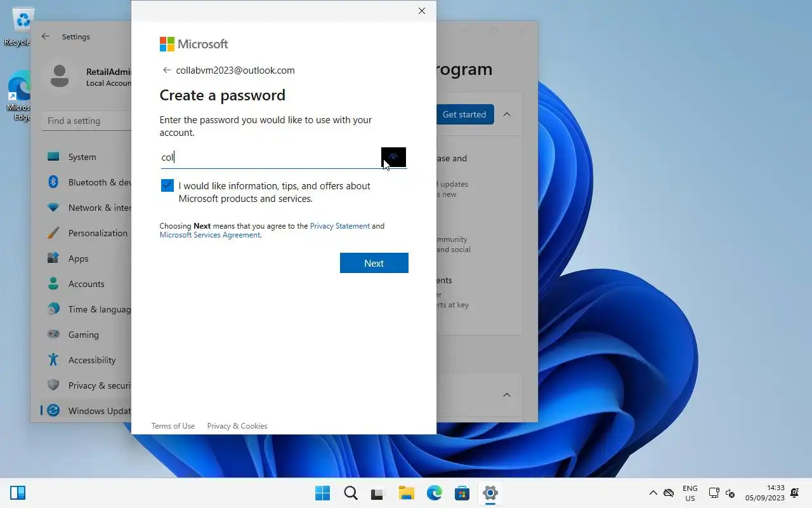The width and height of the screenshot is (812, 508).
Task: Open File Explorer from the taskbar
Action: coord(406,493)
